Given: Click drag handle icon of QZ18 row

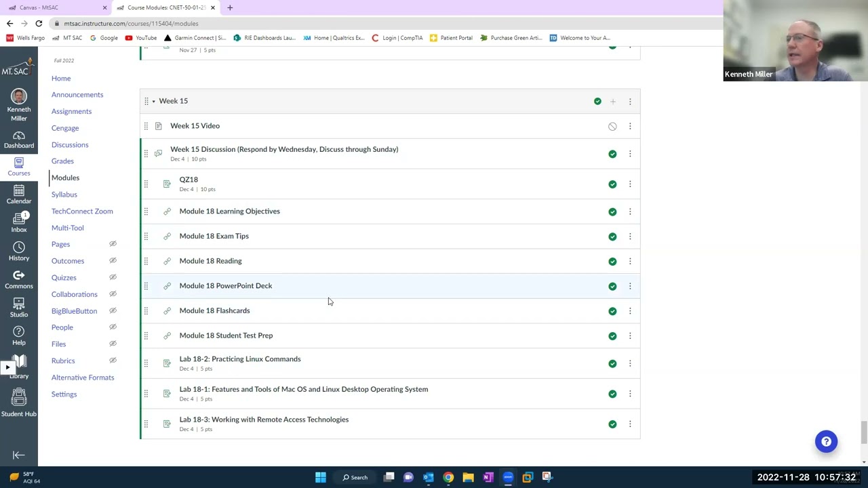Looking at the screenshot, I should click(x=146, y=184).
